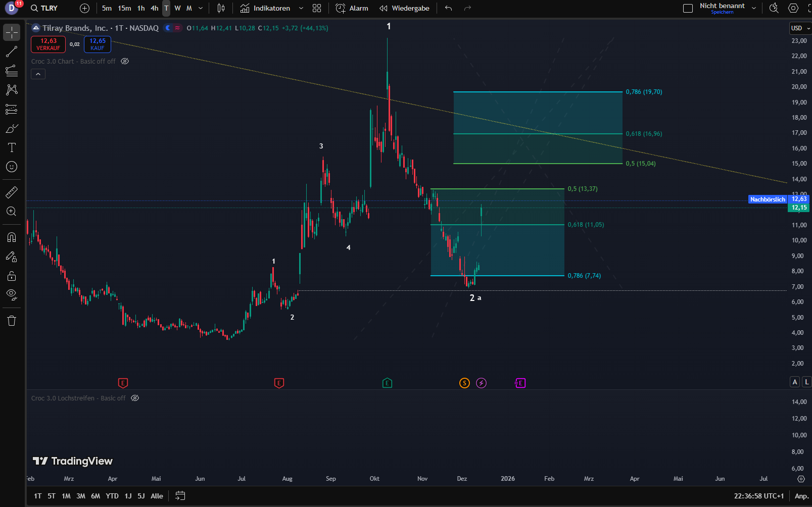Toggle visibility of Croc 3.0 Chart indicator

(x=125, y=61)
